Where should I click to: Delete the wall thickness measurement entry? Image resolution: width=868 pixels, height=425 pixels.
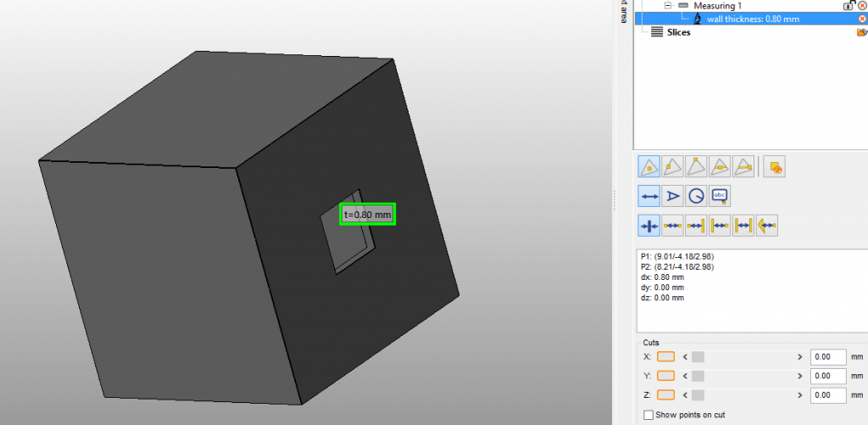tap(862, 19)
